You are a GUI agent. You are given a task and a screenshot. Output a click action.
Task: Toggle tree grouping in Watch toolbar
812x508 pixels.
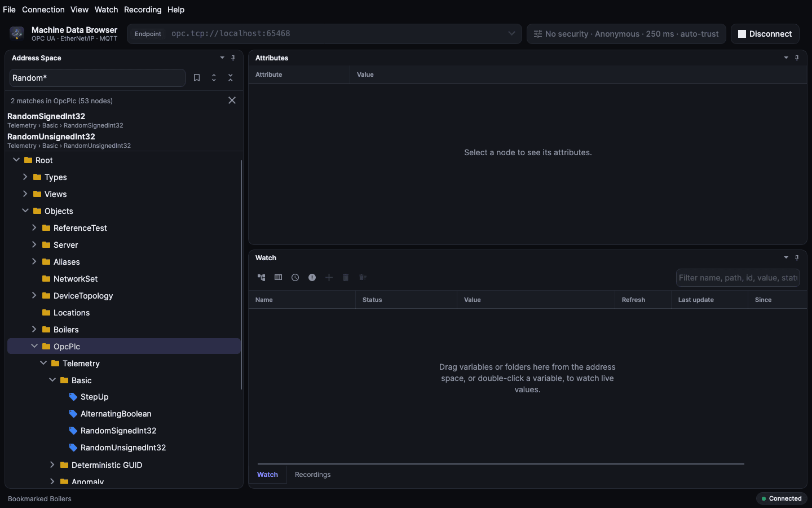pyautogui.click(x=262, y=278)
